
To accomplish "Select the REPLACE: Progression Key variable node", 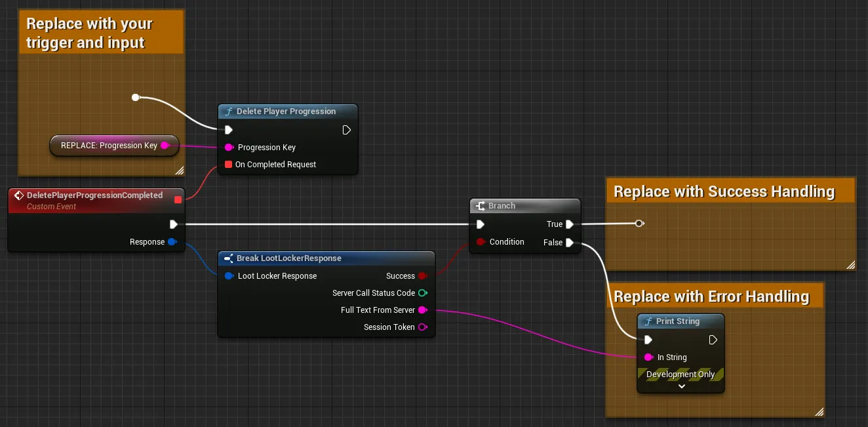I will point(114,146).
